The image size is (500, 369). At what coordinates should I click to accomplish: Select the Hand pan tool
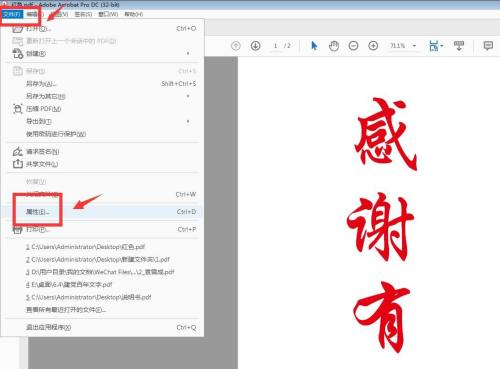tap(334, 46)
